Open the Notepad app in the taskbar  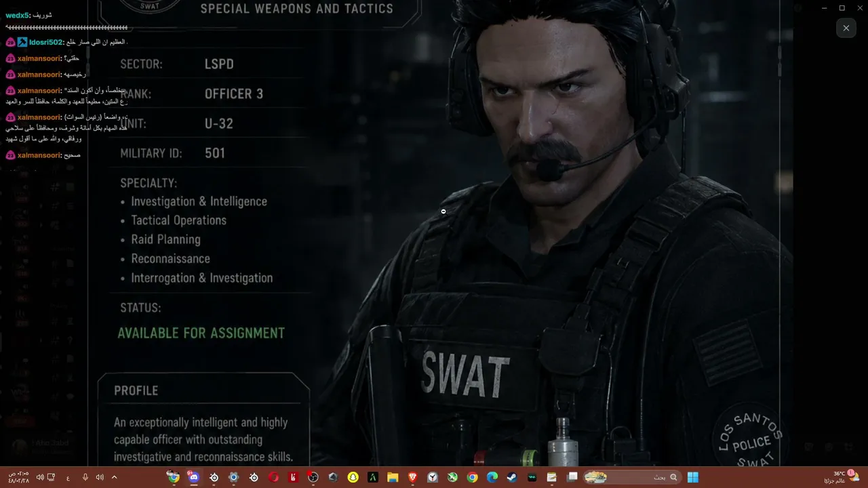tap(551, 477)
